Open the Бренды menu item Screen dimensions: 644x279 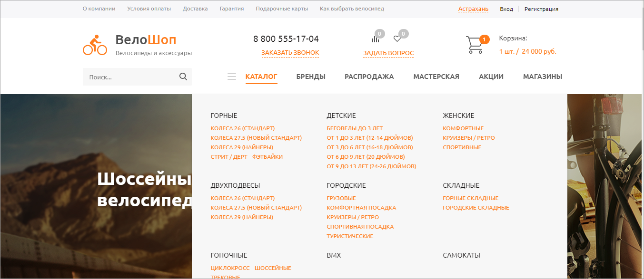pyautogui.click(x=311, y=77)
